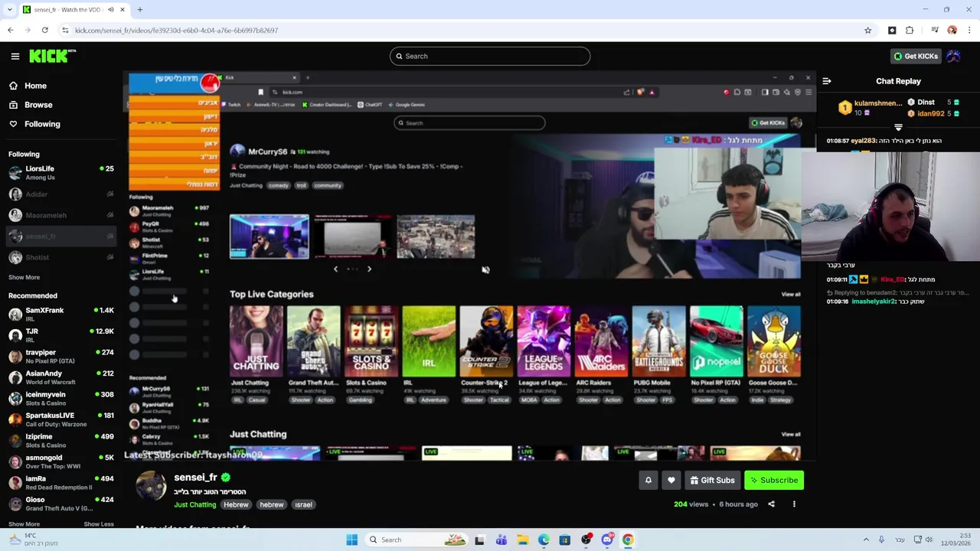Open Maorameleh channel in Following list
The height and width of the screenshot is (551, 980).
tap(61, 215)
